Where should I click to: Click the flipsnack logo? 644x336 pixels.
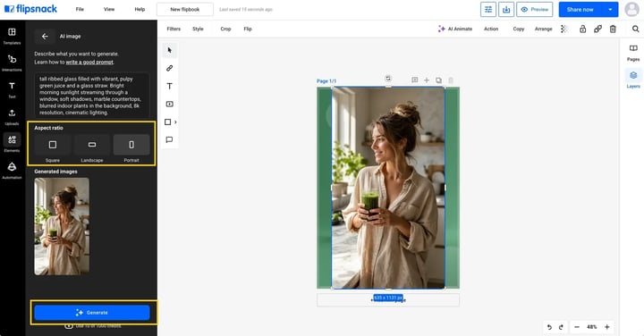(30, 9)
